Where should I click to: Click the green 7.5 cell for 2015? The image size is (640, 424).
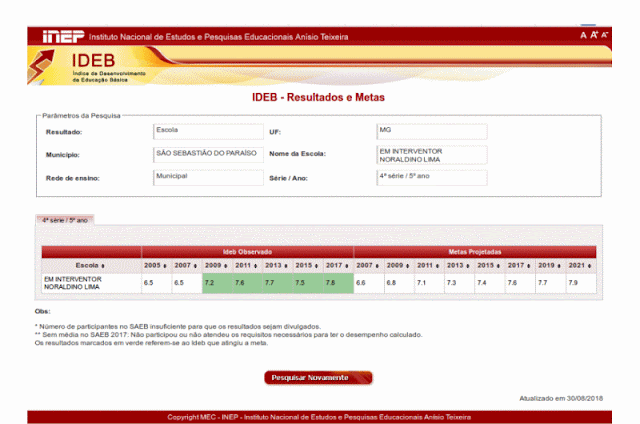click(308, 283)
